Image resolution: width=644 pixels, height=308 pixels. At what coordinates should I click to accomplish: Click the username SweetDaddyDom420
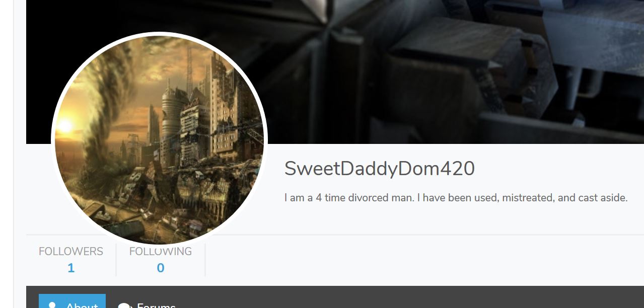coord(380,169)
